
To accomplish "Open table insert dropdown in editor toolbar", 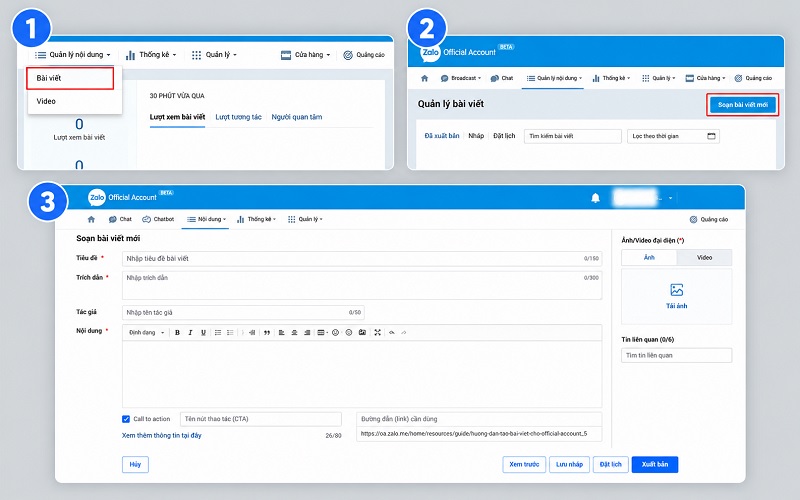I will pos(321,333).
